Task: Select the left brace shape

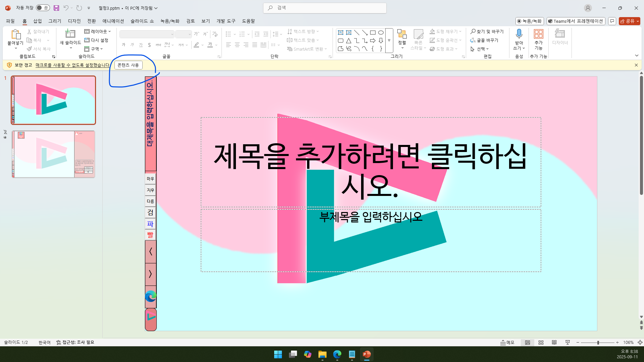Action: point(373,49)
